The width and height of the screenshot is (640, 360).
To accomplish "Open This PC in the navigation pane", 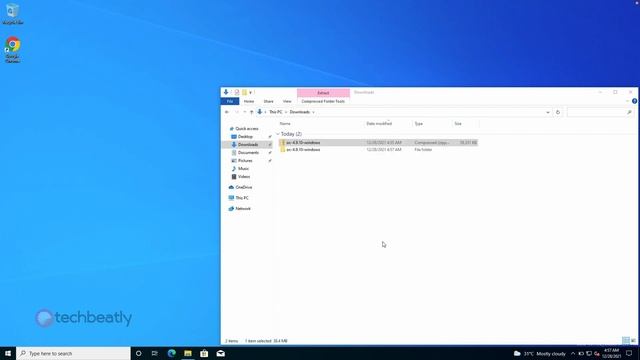I will tap(242, 198).
